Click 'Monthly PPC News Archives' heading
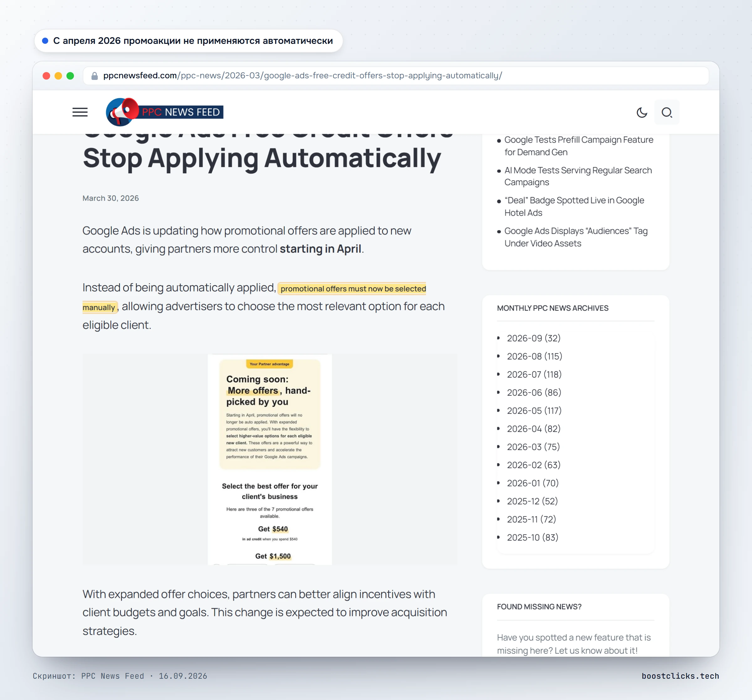The height and width of the screenshot is (700, 752). tap(552, 308)
